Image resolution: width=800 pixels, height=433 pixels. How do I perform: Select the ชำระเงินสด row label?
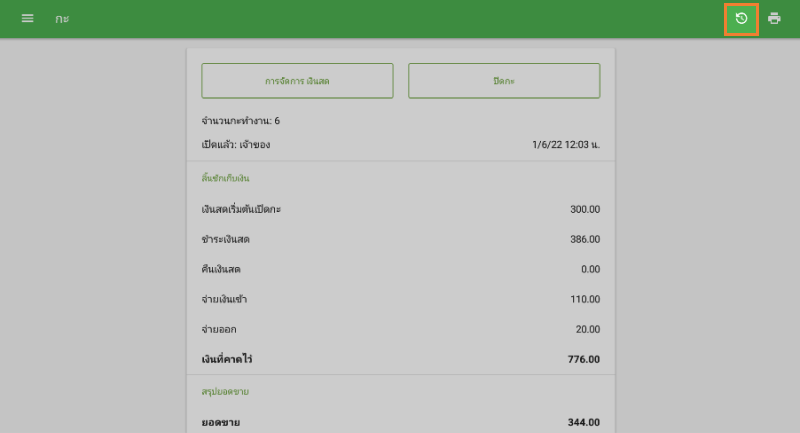226,239
